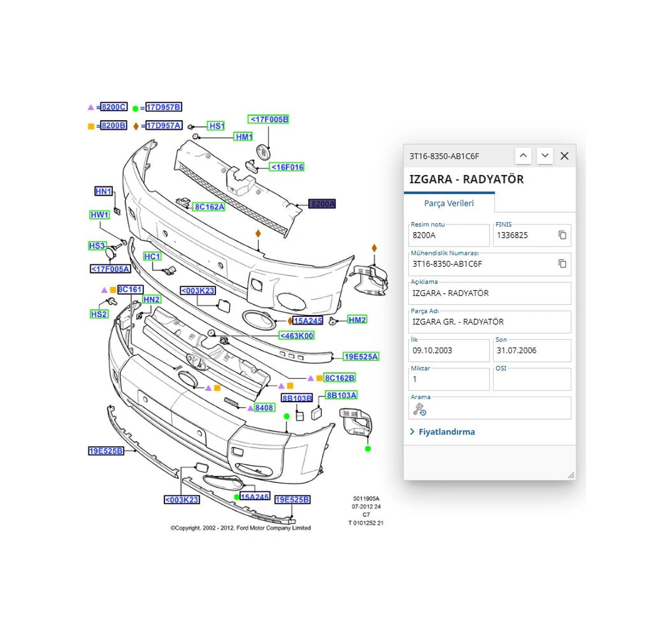Screen dimensions: 672x632
Task: Open the Parça Verileri tab
Action: click(x=449, y=203)
